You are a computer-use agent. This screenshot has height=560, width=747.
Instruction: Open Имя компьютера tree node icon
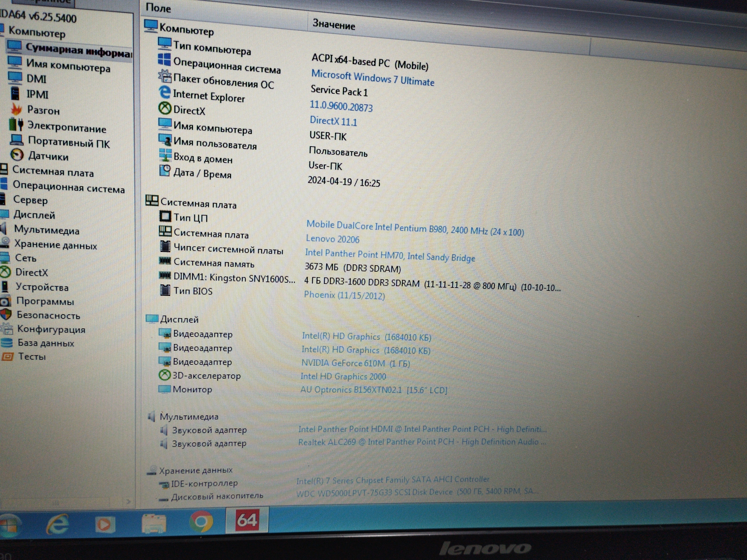point(15,62)
